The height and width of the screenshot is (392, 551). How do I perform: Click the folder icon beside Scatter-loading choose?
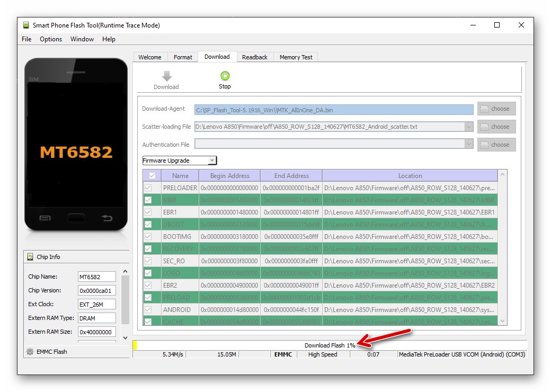[x=484, y=127]
